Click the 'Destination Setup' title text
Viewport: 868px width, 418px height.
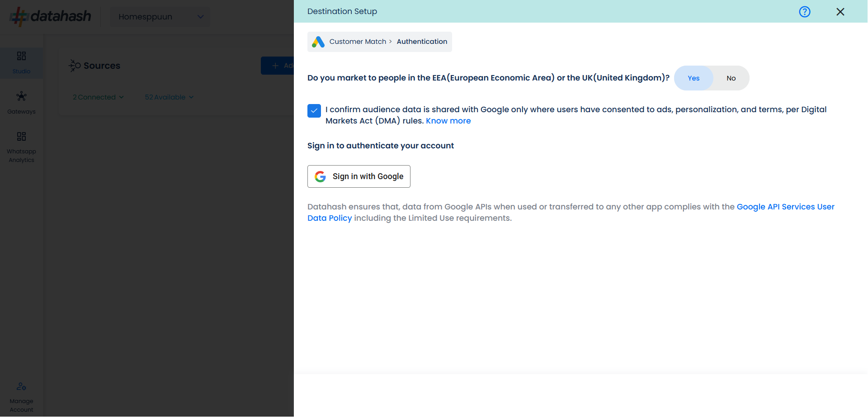(x=342, y=11)
